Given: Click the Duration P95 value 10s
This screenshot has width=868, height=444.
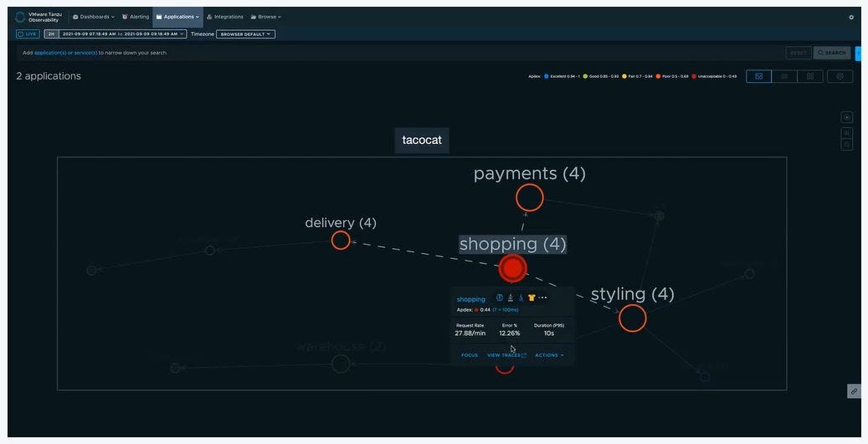Looking at the screenshot, I should [x=548, y=333].
